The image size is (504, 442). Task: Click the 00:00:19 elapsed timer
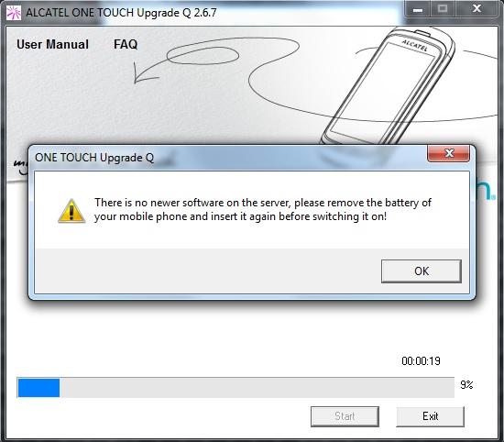pyautogui.click(x=421, y=361)
